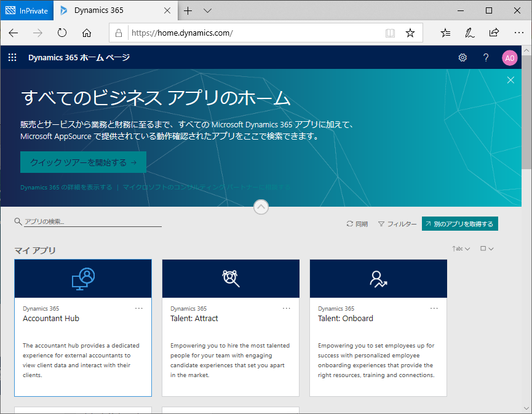Click the Talent: Attract title text
The width and height of the screenshot is (532, 414).
[x=194, y=318]
